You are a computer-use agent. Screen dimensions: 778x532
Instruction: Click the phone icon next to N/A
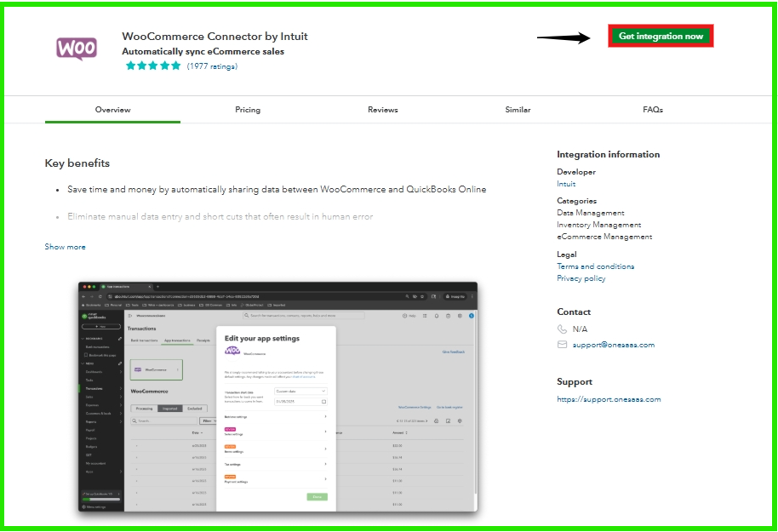point(562,329)
